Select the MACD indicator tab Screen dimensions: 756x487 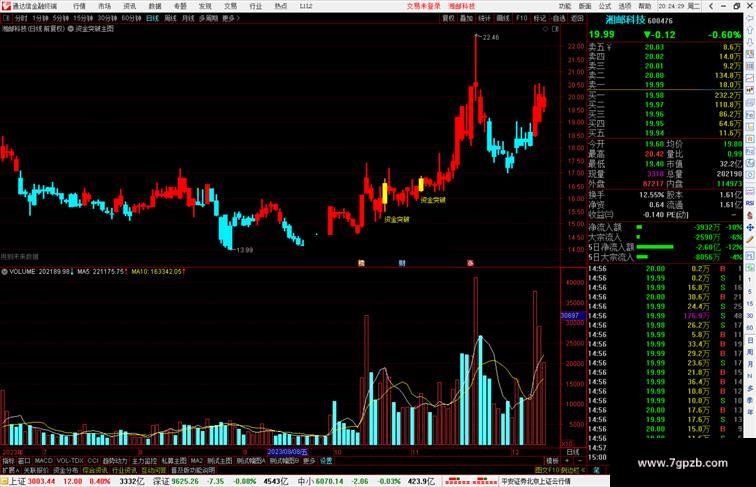coord(43,461)
